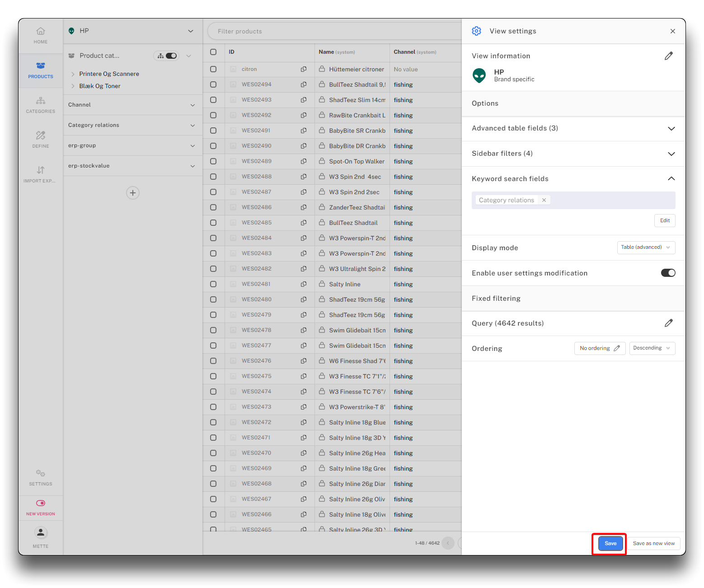Copy the ID of product WES02494
704x588 pixels.
[304, 84]
